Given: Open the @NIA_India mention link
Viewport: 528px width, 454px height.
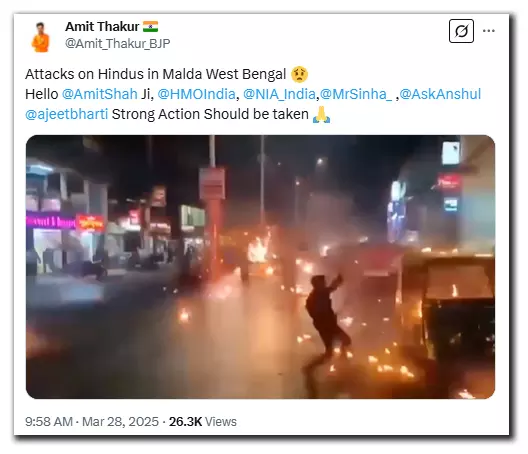Looking at the screenshot, I should click(x=279, y=94).
